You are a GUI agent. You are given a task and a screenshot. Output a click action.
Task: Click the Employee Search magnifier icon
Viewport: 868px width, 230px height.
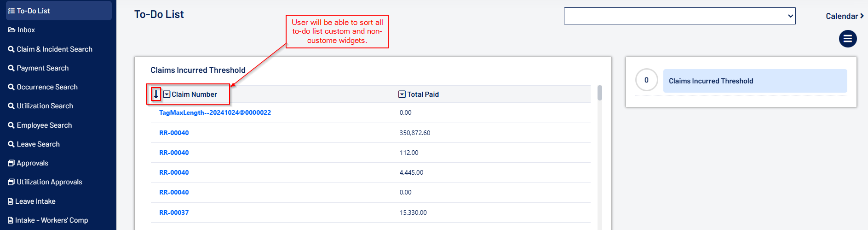11,125
